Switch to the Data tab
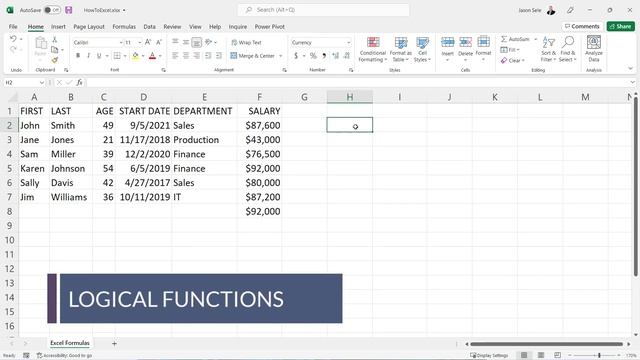 pos(149,27)
